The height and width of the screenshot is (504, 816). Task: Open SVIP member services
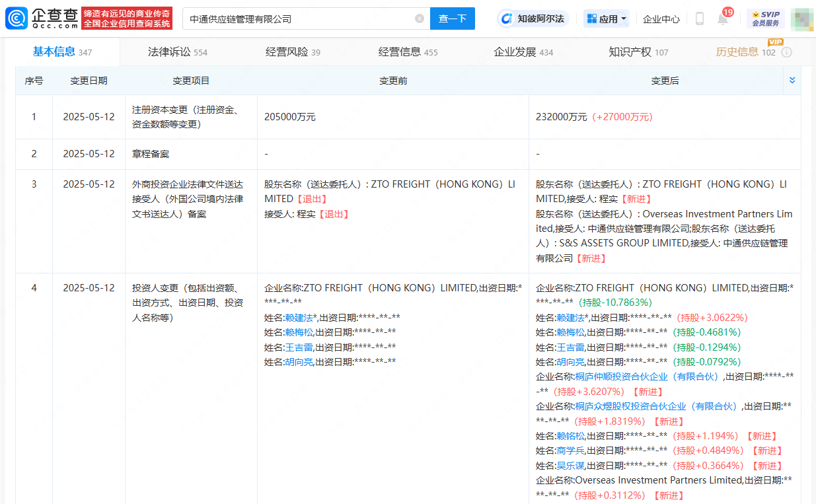click(766, 18)
